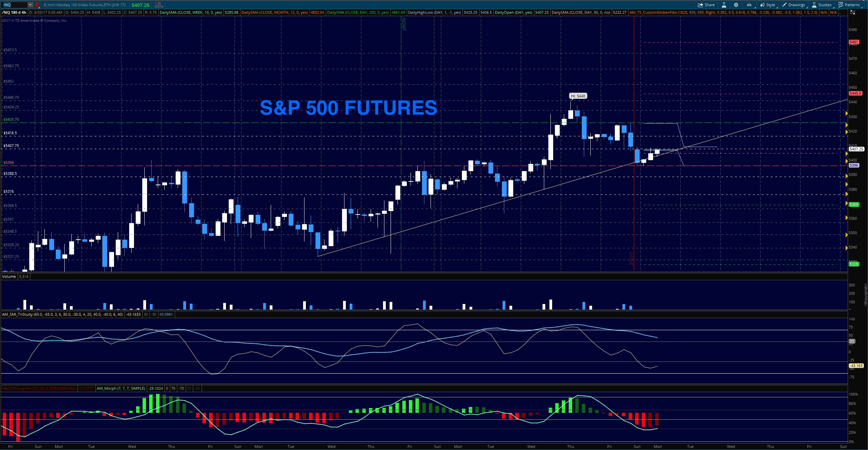This screenshot has height=450, width=868.
Task: Click the DailySMA MONTH 12 study label
Action: coord(275,12)
